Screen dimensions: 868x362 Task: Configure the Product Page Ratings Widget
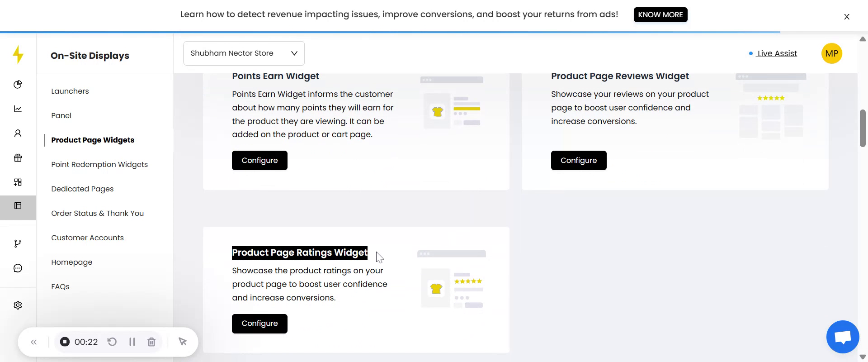tap(259, 324)
